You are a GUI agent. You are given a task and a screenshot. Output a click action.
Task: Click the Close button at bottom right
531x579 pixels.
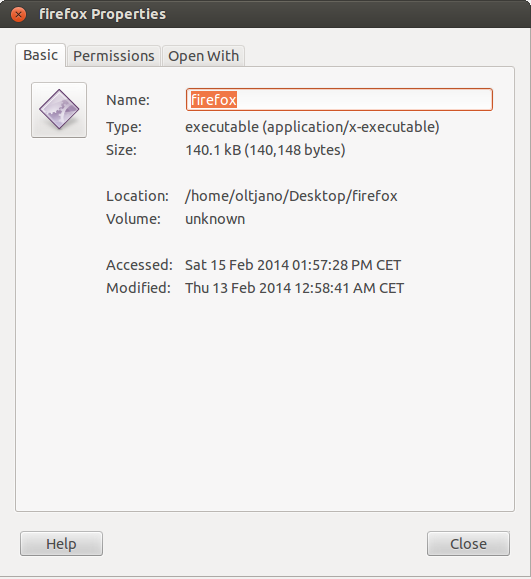(468, 544)
